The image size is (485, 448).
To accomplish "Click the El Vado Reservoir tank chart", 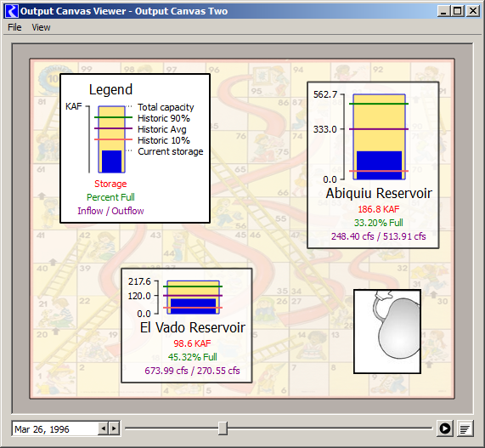I will 193,298.
